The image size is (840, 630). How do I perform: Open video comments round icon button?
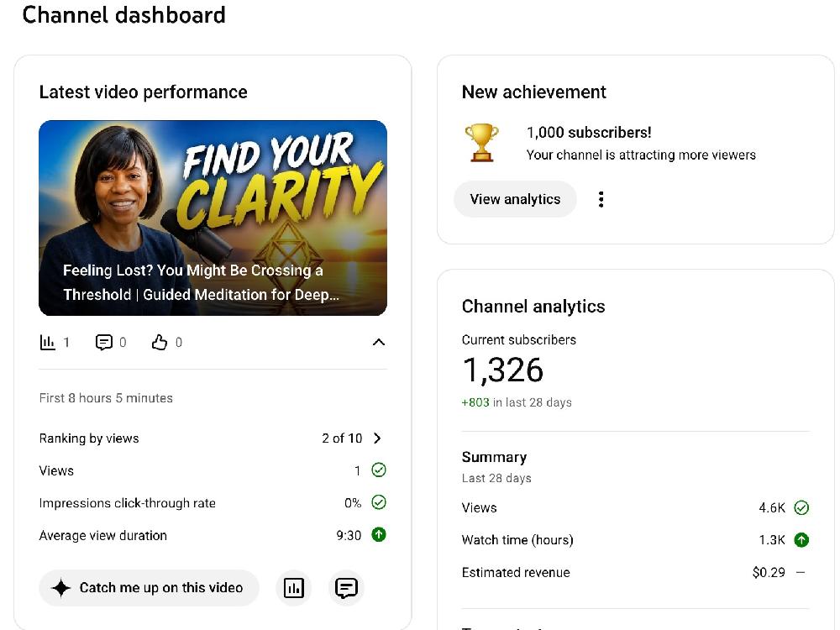tap(346, 588)
